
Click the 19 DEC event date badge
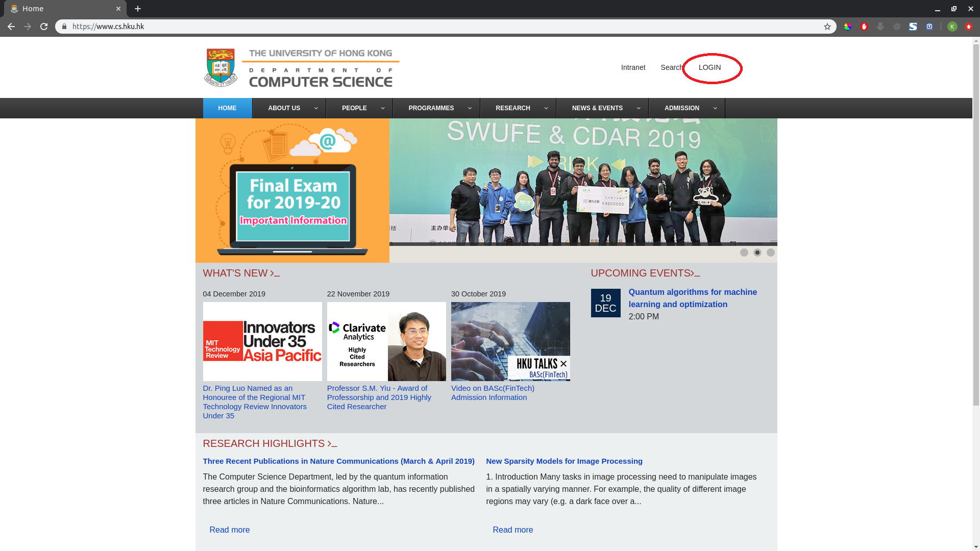[x=605, y=303]
